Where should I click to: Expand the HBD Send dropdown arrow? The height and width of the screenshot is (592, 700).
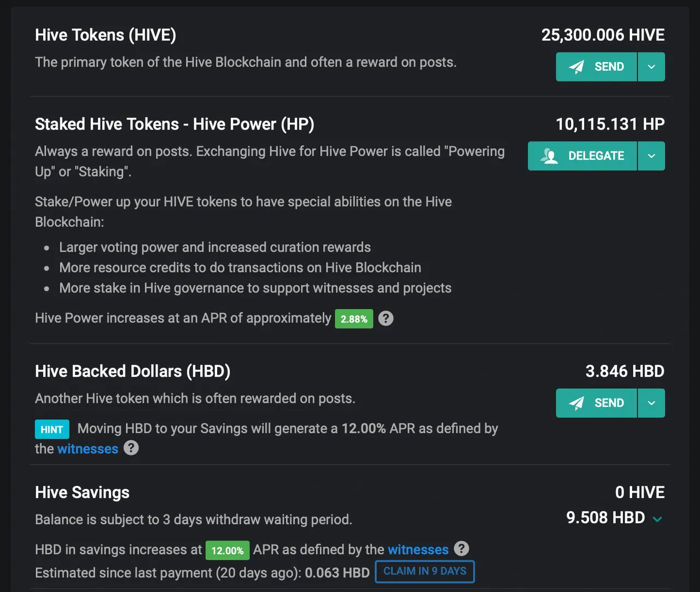click(x=651, y=403)
